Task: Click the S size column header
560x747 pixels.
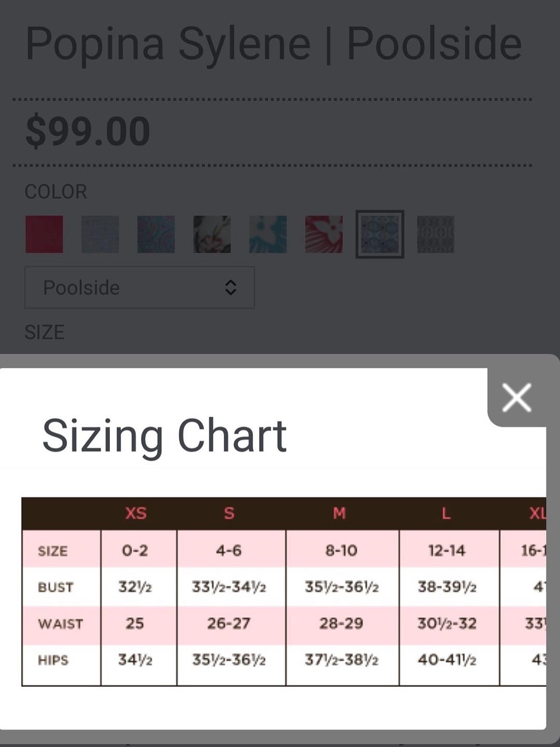Action: pos(229,513)
